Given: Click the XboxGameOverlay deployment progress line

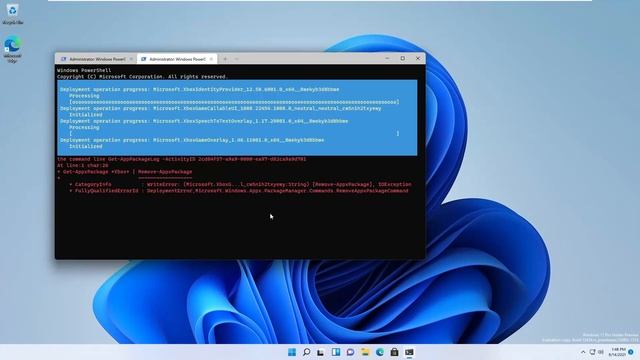Looking at the screenshot, I should pos(192,140).
